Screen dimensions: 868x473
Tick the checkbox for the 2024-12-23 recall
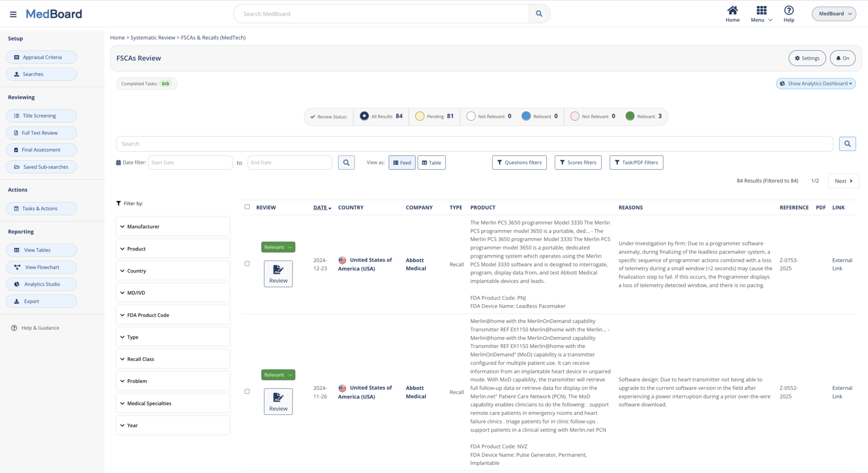tap(247, 263)
